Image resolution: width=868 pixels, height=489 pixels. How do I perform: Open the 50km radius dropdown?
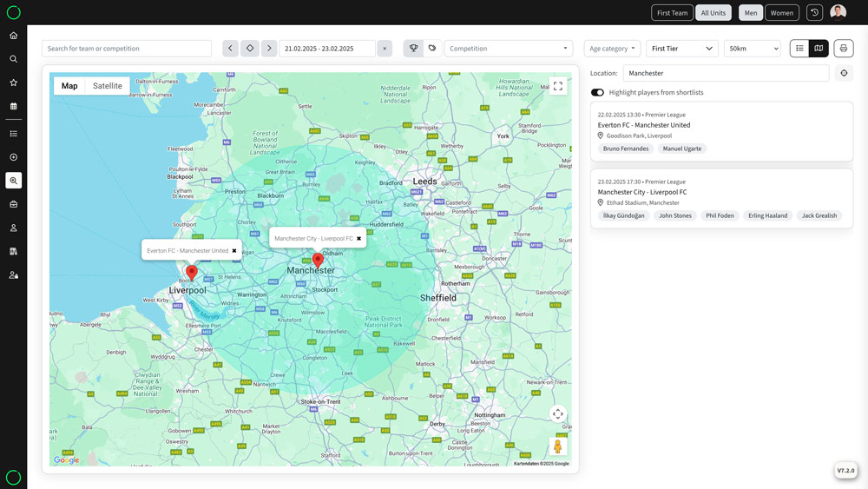tap(753, 48)
